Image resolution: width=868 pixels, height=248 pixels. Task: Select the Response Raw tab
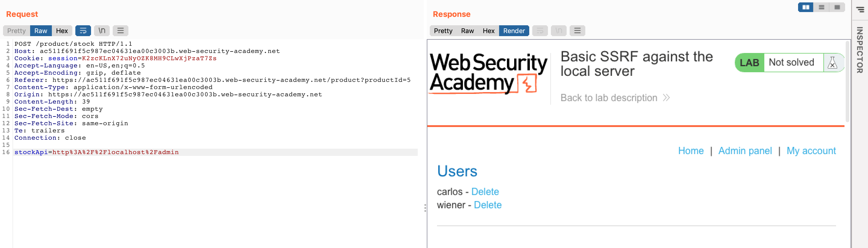pyautogui.click(x=467, y=31)
